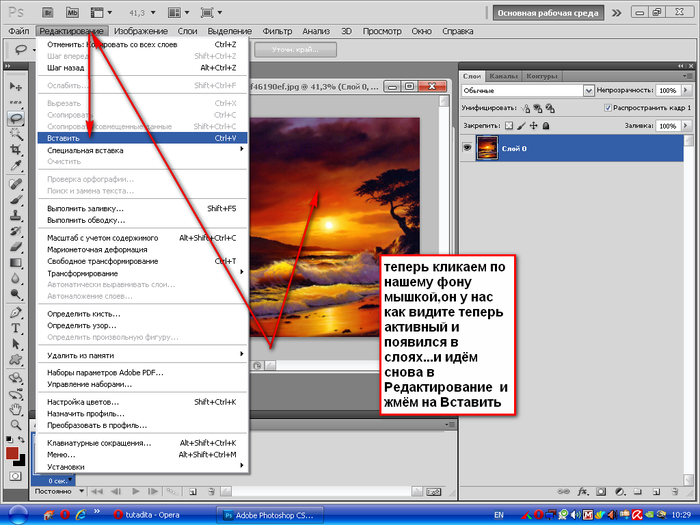Toggle lock image pixels brush icon
Image resolution: width=700 pixels, height=525 pixels.
[x=521, y=126]
